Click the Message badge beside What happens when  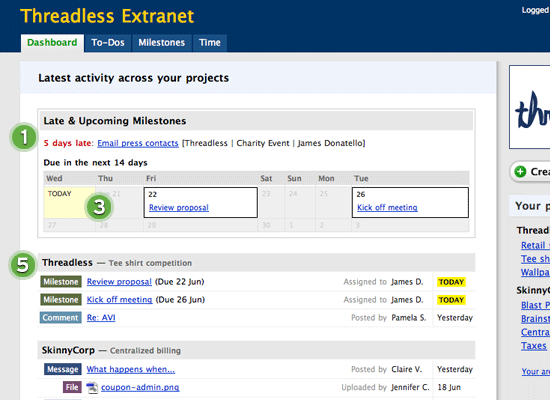pyautogui.click(x=63, y=369)
